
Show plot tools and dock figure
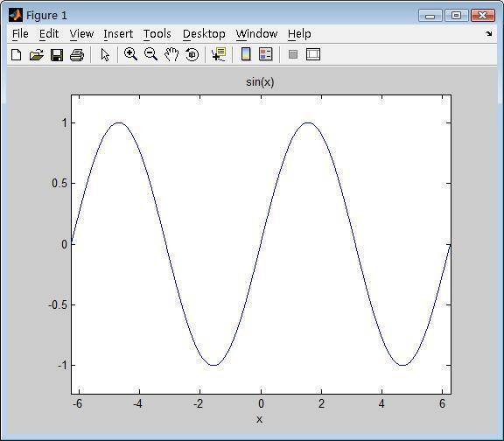click(x=313, y=54)
